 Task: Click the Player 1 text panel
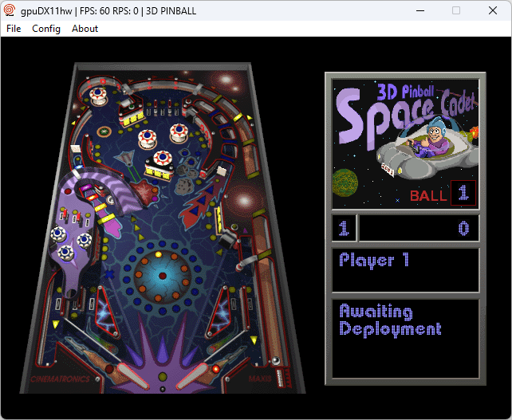click(404, 269)
